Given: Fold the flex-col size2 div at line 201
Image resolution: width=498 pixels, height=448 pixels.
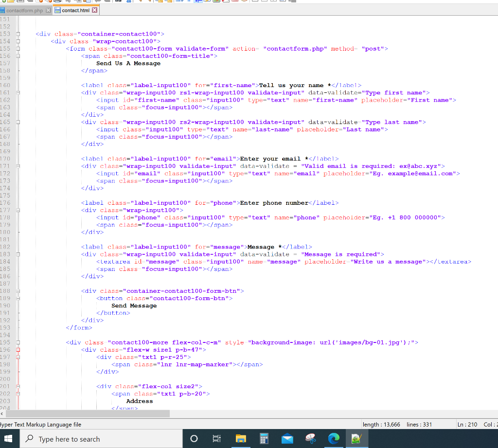Looking at the screenshot, I should coord(18,387).
